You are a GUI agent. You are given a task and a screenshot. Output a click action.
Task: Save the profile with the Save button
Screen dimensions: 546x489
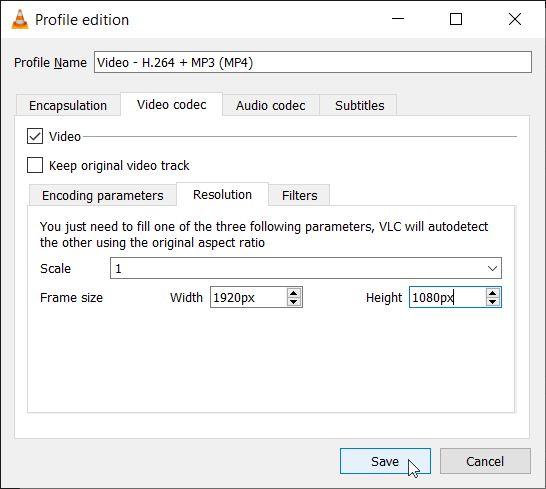(x=385, y=461)
